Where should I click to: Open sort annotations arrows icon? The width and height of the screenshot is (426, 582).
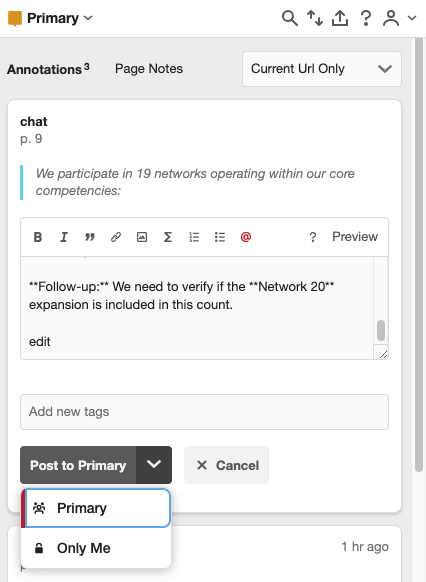point(315,18)
